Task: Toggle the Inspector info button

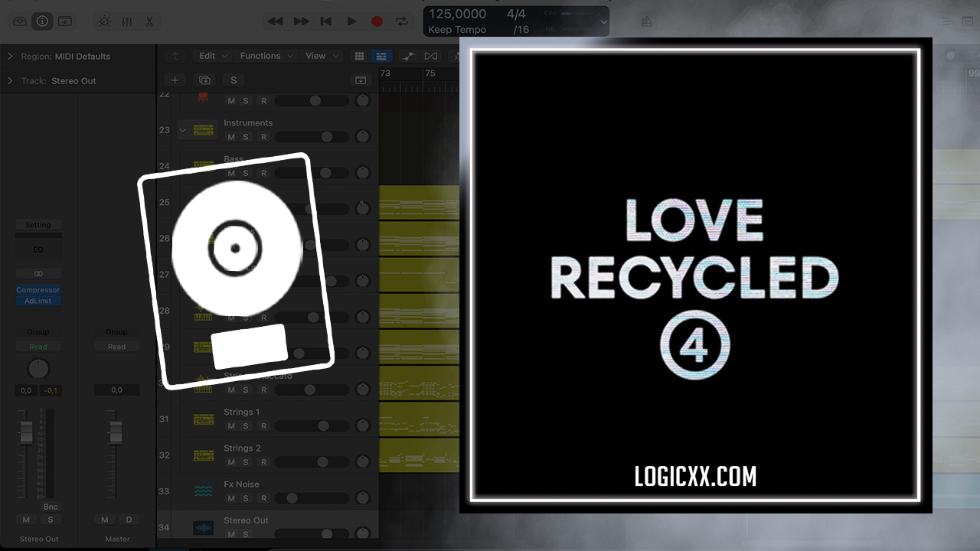Action: pyautogui.click(x=42, y=21)
